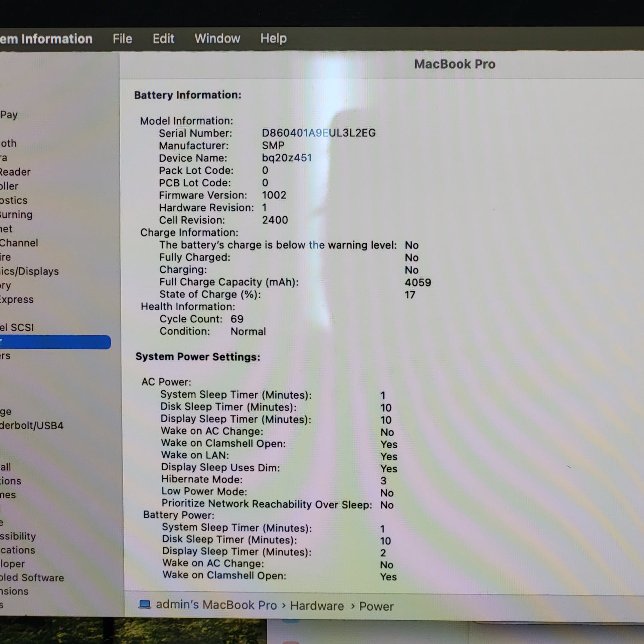Image resolution: width=644 pixels, height=644 pixels.
Task: Open the System Information app menu
Action: point(46,39)
